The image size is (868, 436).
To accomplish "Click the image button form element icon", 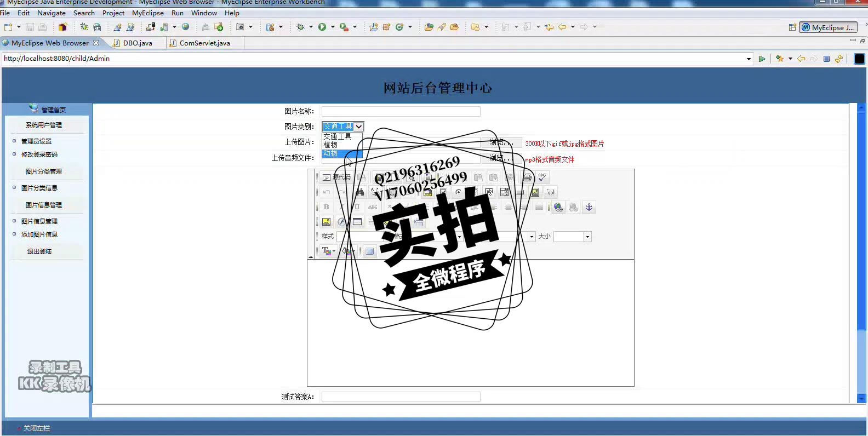I will coord(535,192).
